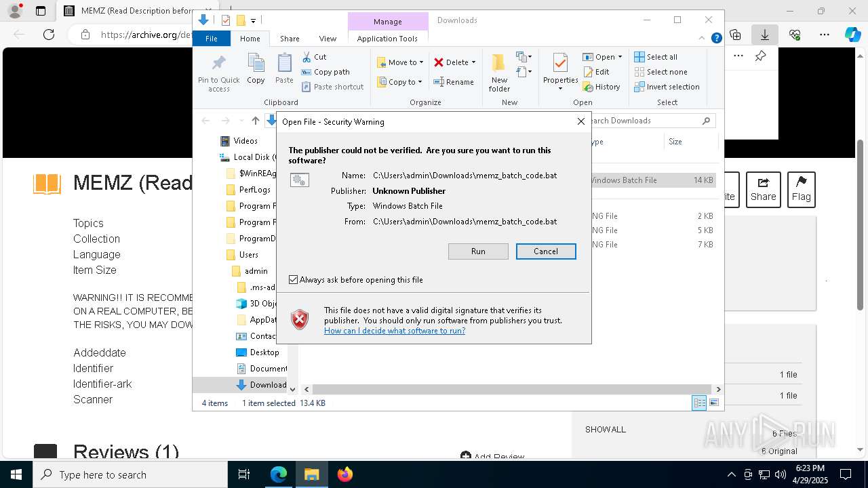The image size is (868, 488).
Task: Click Copy path in the ribbon
Action: point(325,72)
